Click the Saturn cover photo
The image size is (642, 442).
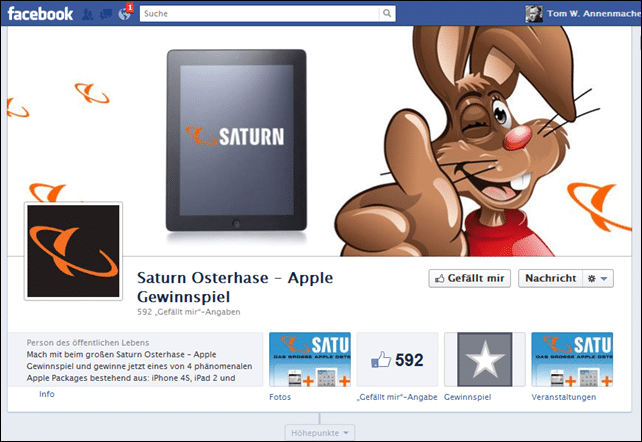pos(319,141)
